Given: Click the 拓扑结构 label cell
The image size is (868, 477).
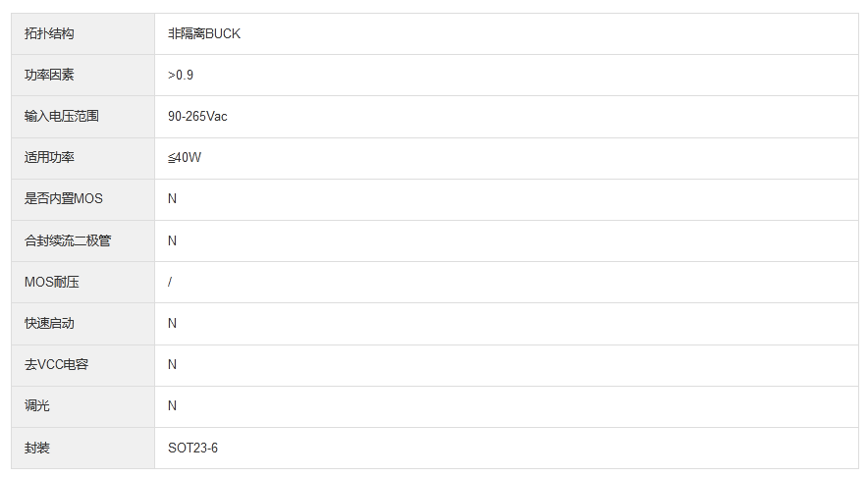Looking at the screenshot, I should [49, 33].
